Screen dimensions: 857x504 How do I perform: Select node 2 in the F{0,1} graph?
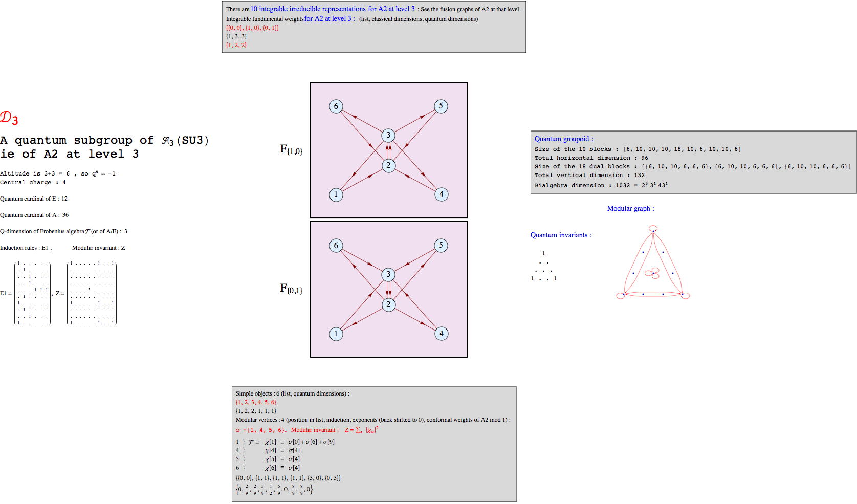(388, 305)
